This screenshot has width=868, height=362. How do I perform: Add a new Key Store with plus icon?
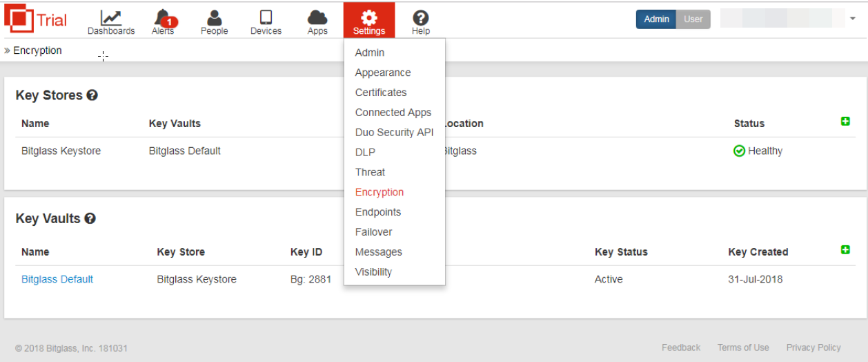(x=845, y=122)
